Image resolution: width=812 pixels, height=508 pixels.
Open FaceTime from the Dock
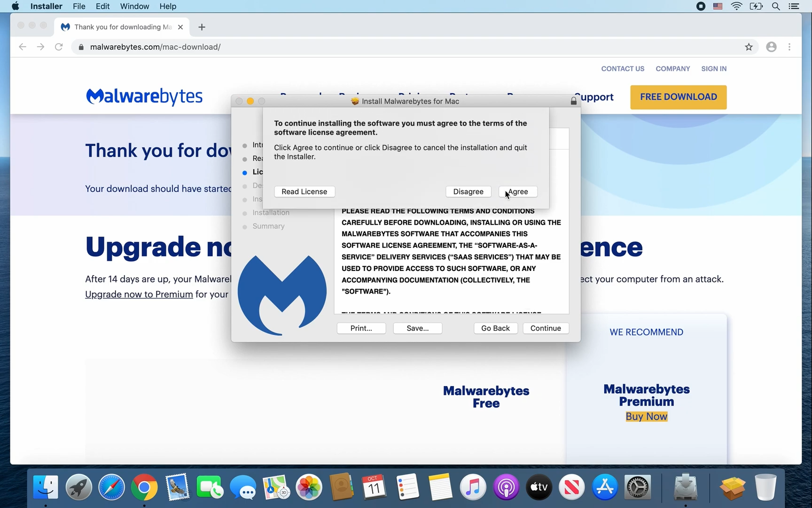click(210, 487)
